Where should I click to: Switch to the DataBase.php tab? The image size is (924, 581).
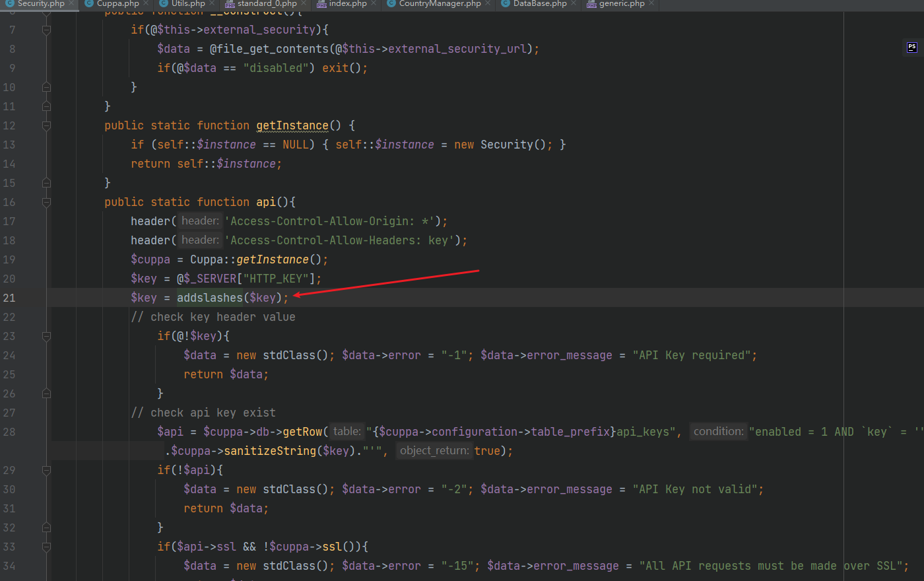tap(540, 4)
